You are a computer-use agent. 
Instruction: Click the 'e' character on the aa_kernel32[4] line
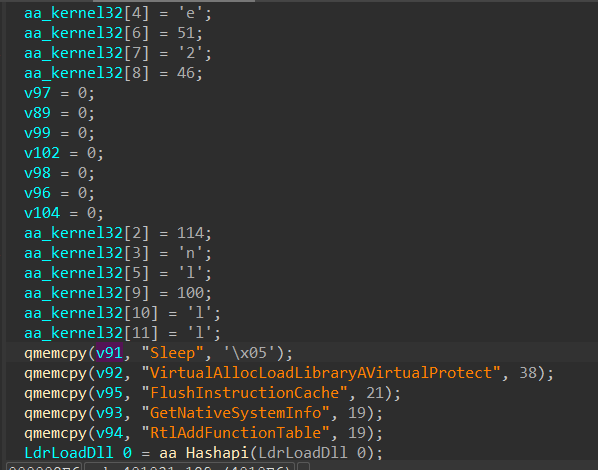pyautogui.click(x=190, y=13)
